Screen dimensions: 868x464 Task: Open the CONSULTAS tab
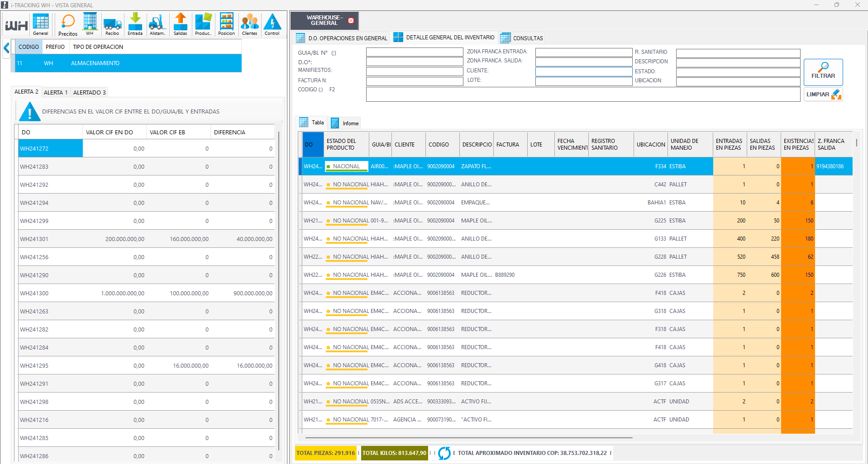tap(522, 38)
